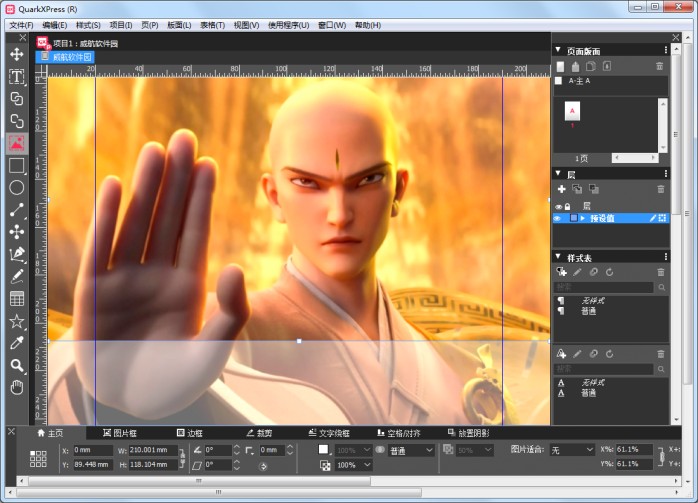Image resolution: width=698 pixels, height=503 pixels.
Task: Delete layer with Layers panel trash icon
Action: [x=661, y=189]
